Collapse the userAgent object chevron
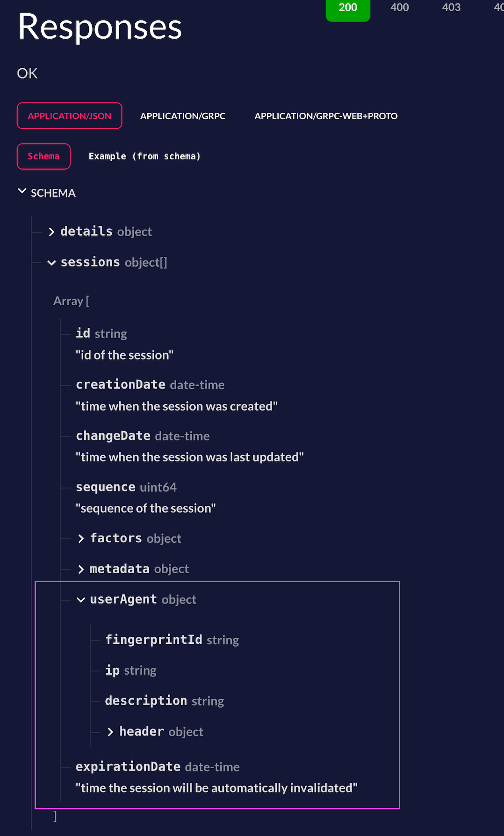Image resolution: width=504 pixels, height=836 pixels. 81,600
